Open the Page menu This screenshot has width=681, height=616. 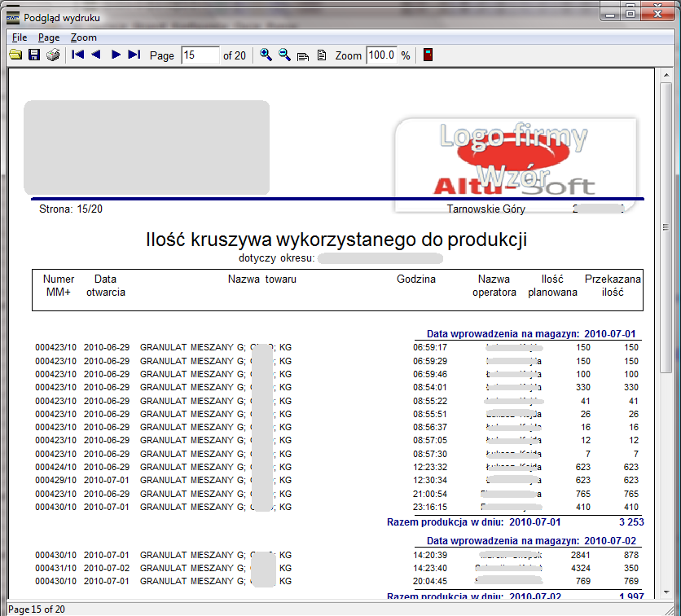[x=49, y=37]
